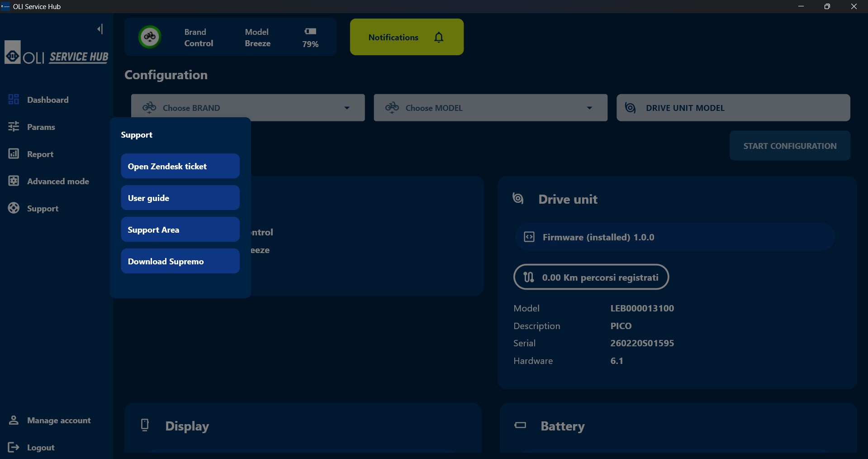Viewport: 868px width, 459px height.
Task: Click the Battery section icon
Action: (x=520, y=425)
